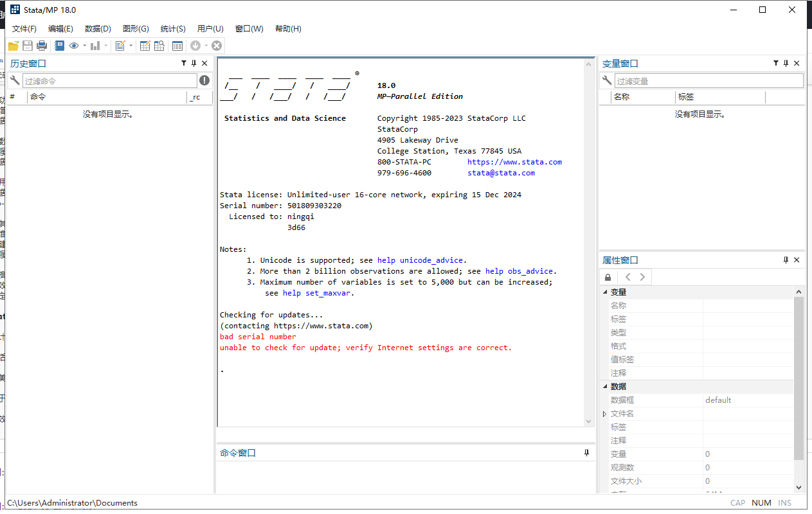Click the stata@stata.com email link
The height and width of the screenshot is (514, 812).
pyautogui.click(x=501, y=173)
